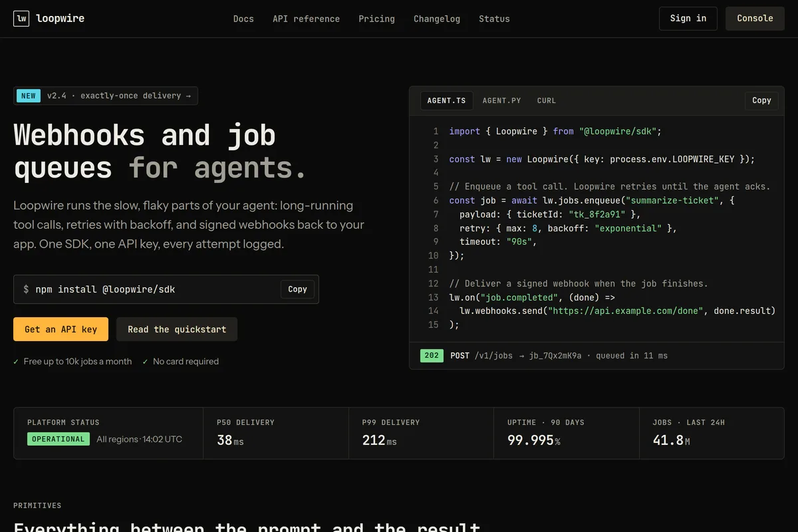The width and height of the screenshot is (798, 532).
Task: Click the Free up to 10k jobs text
Action: pyautogui.click(x=78, y=362)
